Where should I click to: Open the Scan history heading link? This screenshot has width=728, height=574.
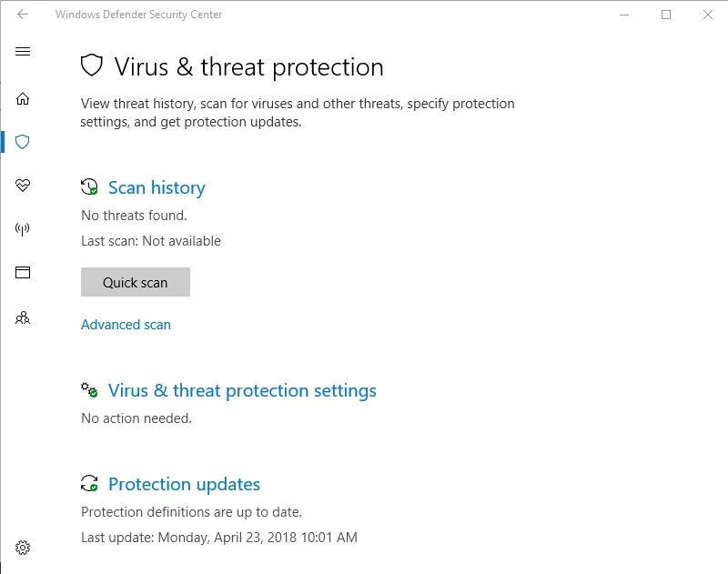tap(157, 188)
